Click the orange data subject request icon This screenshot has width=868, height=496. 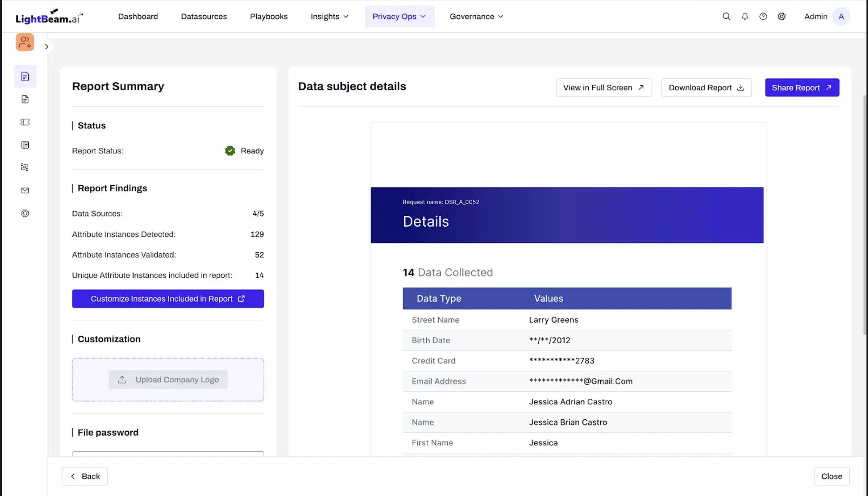[x=25, y=42]
